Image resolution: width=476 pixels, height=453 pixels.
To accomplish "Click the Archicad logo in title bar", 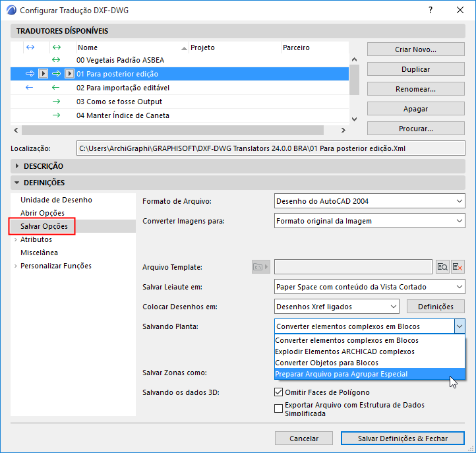I will coord(11,11).
